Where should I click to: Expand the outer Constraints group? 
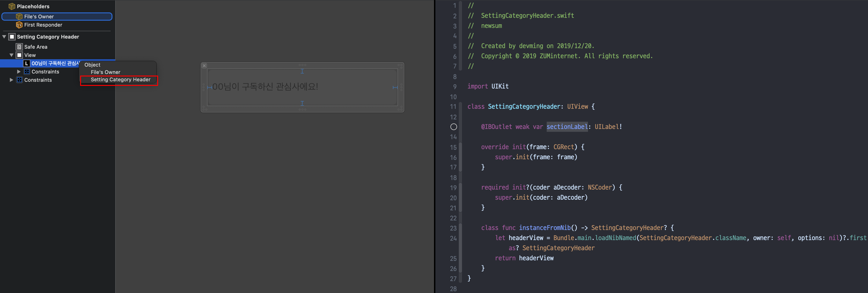click(11, 80)
